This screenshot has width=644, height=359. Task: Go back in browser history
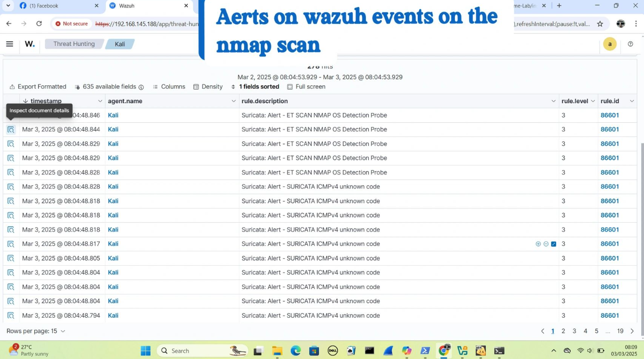(x=9, y=23)
